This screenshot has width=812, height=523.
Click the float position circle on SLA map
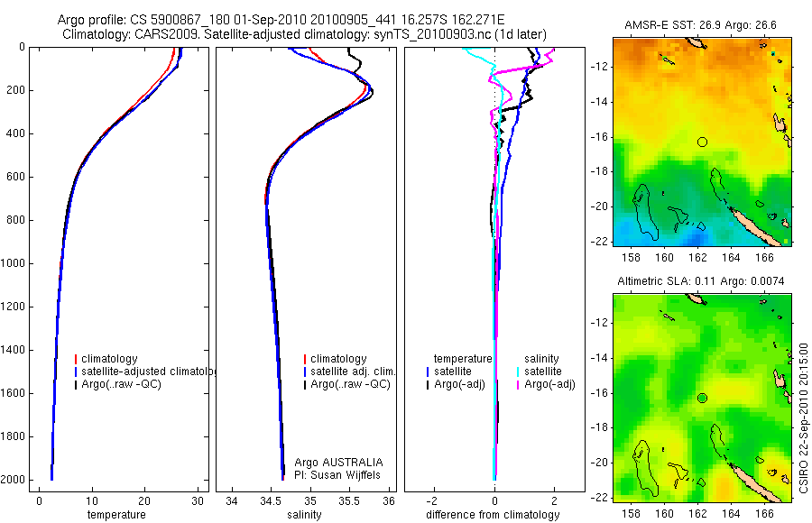point(702,399)
